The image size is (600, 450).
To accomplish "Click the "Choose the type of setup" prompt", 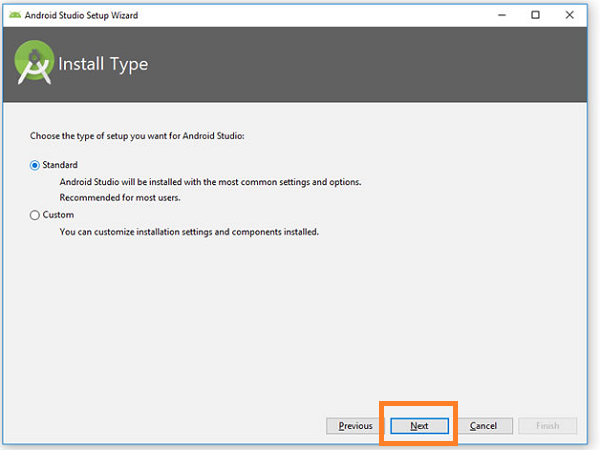I will 137,136.
